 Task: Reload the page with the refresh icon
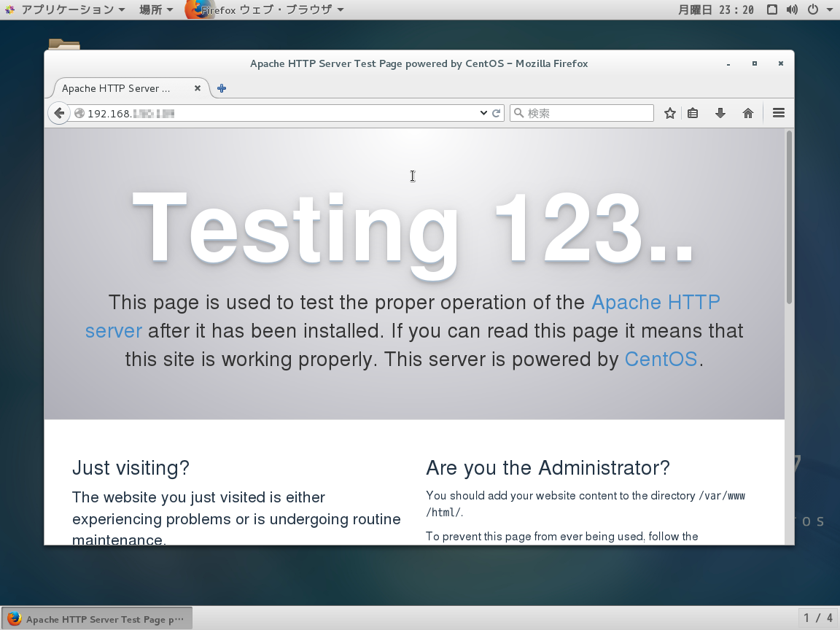click(497, 113)
